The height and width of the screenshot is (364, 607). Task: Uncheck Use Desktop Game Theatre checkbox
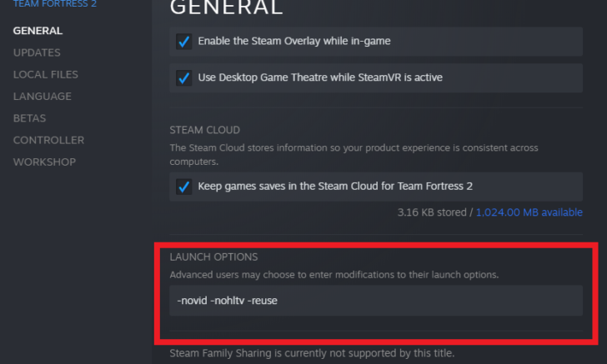[x=184, y=77]
